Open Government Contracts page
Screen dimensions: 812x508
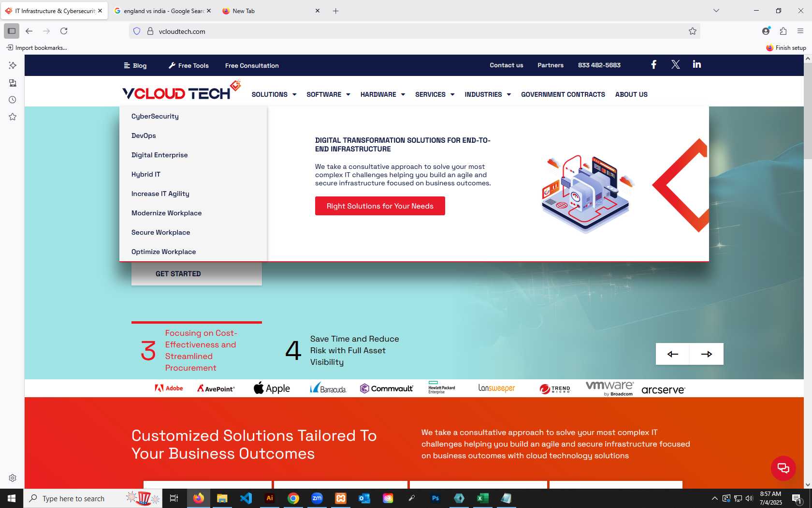click(563, 95)
